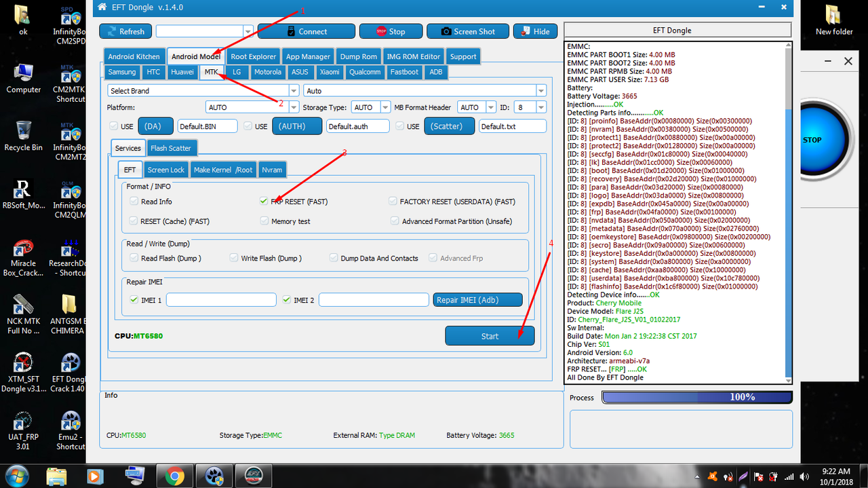
Task: Open the Nvram tab
Action: [272, 170]
